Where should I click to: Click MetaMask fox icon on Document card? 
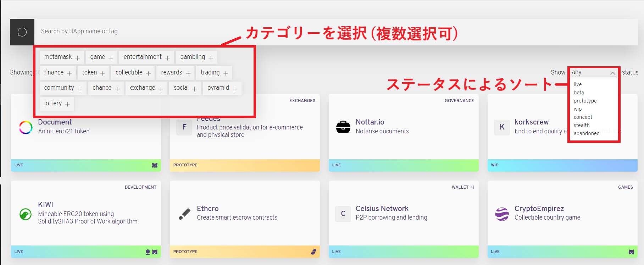tap(155, 165)
